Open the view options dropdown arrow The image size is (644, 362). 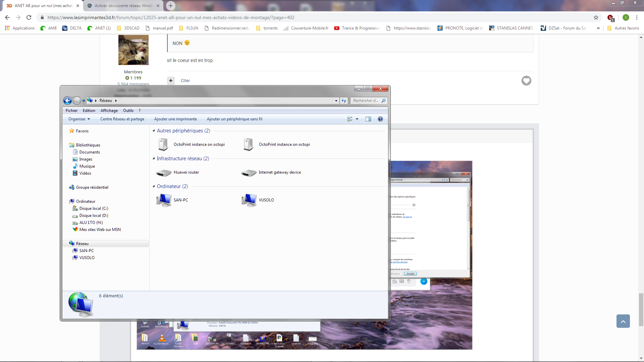(x=357, y=119)
